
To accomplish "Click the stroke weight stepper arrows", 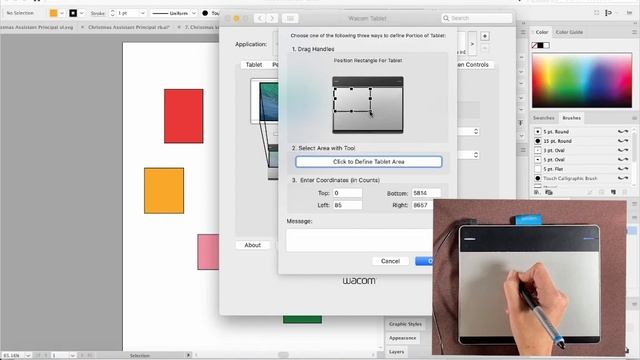I will pyautogui.click(x=113, y=13).
